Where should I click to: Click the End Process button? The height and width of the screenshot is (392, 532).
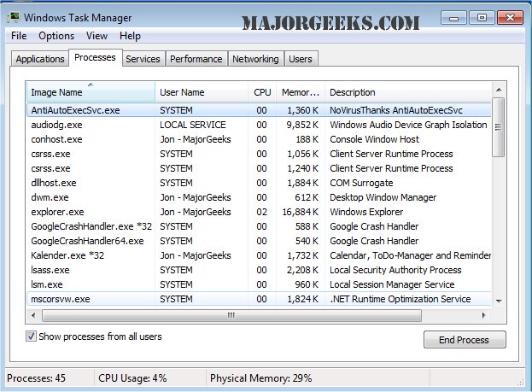pos(465,339)
